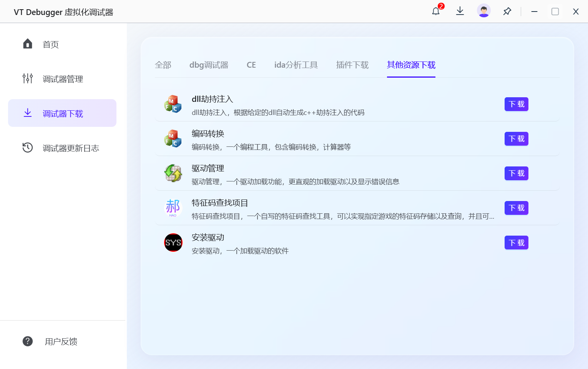Switch to the dbg调试器 tab
The image size is (588, 369).
click(x=209, y=65)
